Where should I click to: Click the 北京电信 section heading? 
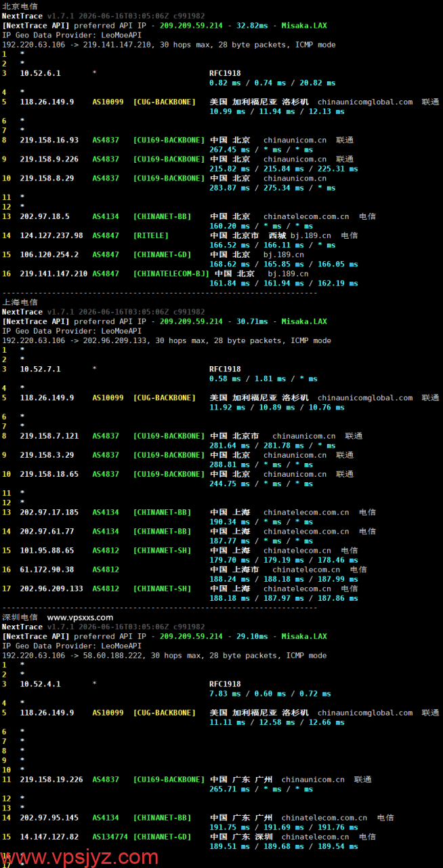pyautogui.click(x=20, y=6)
